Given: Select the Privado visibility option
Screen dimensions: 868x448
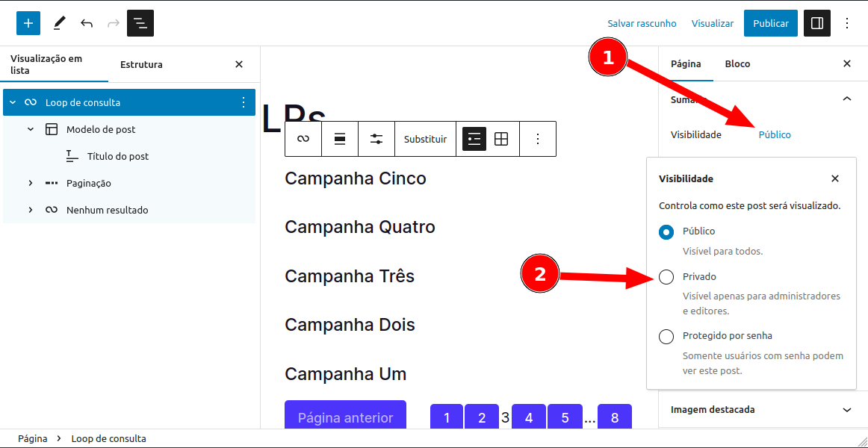Looking at the screenshot, I should tap(666, 277).
